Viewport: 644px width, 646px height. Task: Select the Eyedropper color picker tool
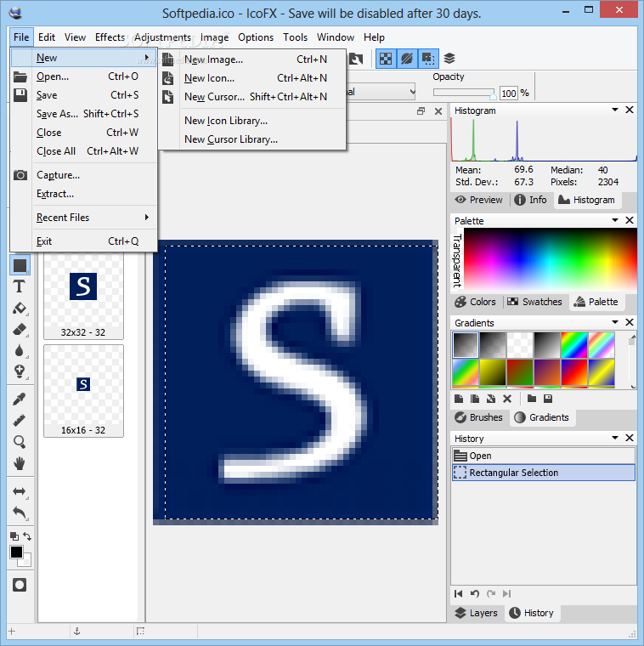click(20, 399)
